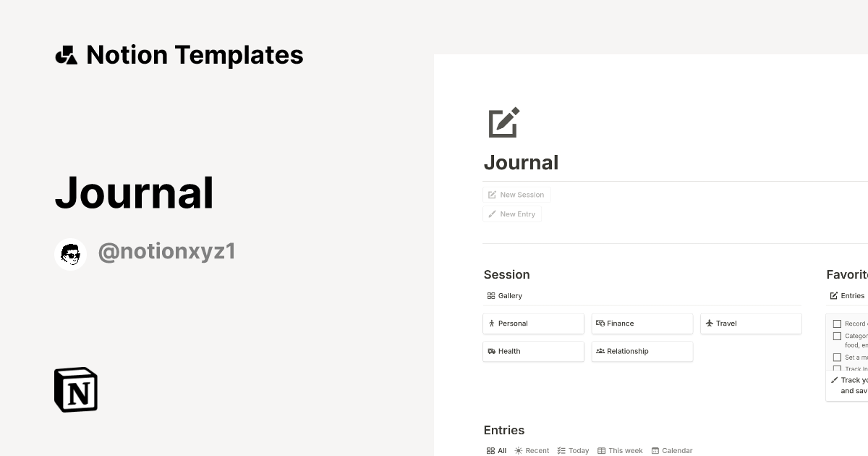Check the Set a m... checkbox in Favorites
This screenshot has width=868, height=456.
click(838, 357)
